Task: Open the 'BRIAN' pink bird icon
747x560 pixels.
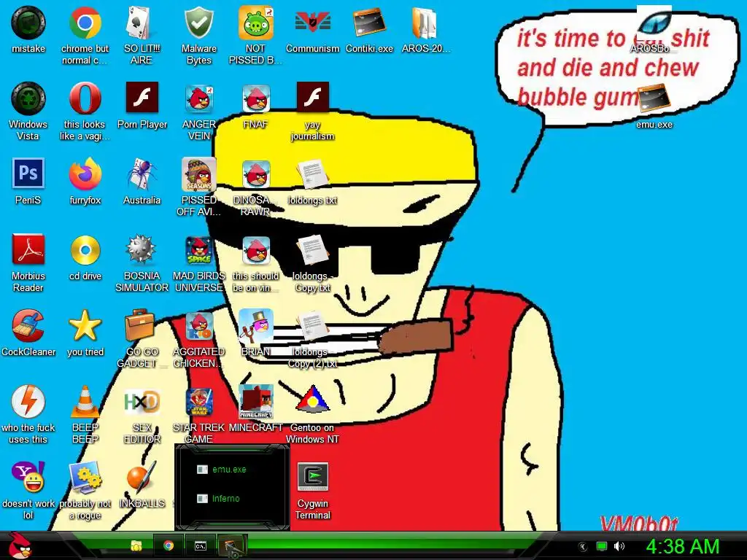Action: click(x=256, y=326)
